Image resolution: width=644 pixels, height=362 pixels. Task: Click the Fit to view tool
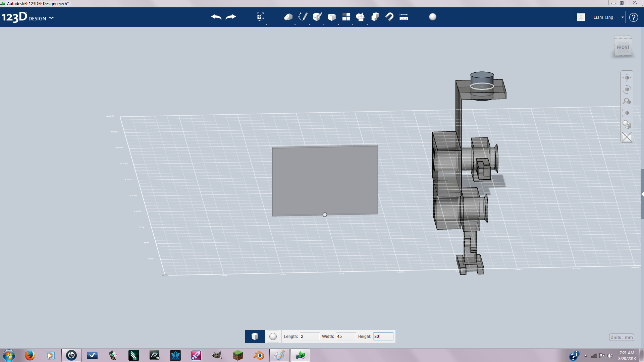[x=627, y=113]
